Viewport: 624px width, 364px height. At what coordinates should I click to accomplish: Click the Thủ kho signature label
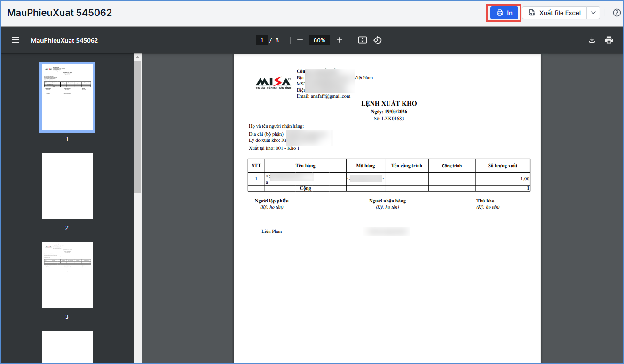pos(485,201)
